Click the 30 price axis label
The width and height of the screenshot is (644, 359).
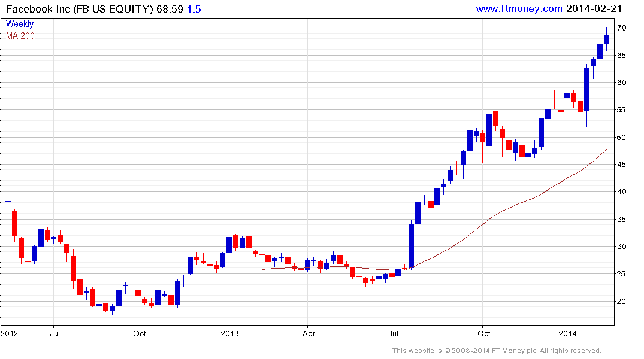[621, 246]
